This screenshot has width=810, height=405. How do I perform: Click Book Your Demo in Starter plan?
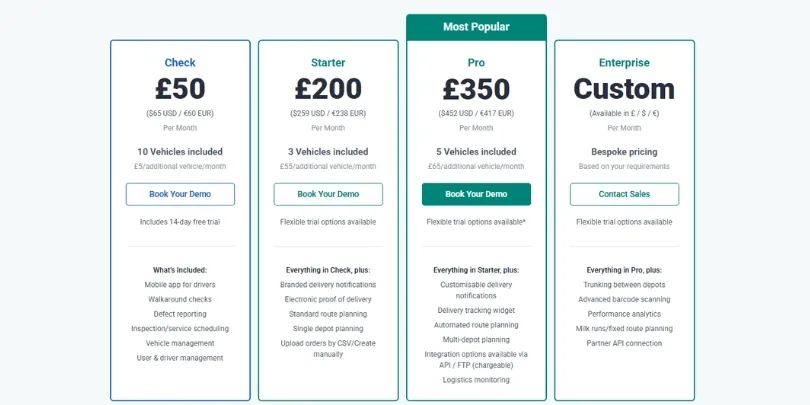(x=328, y=194)
